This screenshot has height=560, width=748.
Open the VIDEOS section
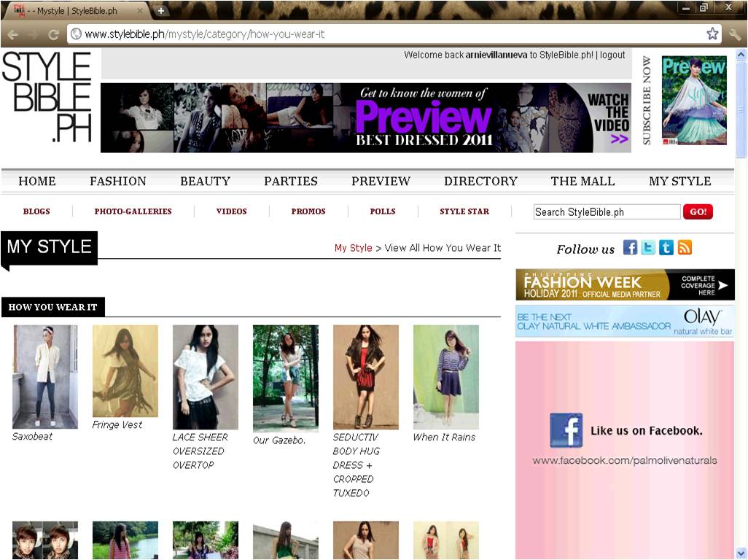coord(231,211)
